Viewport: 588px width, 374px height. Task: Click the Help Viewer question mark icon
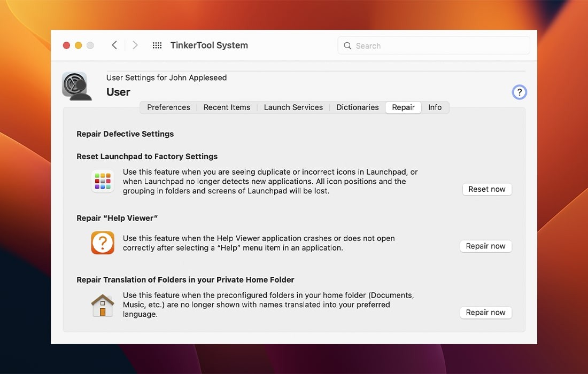[x=102, y=243]
